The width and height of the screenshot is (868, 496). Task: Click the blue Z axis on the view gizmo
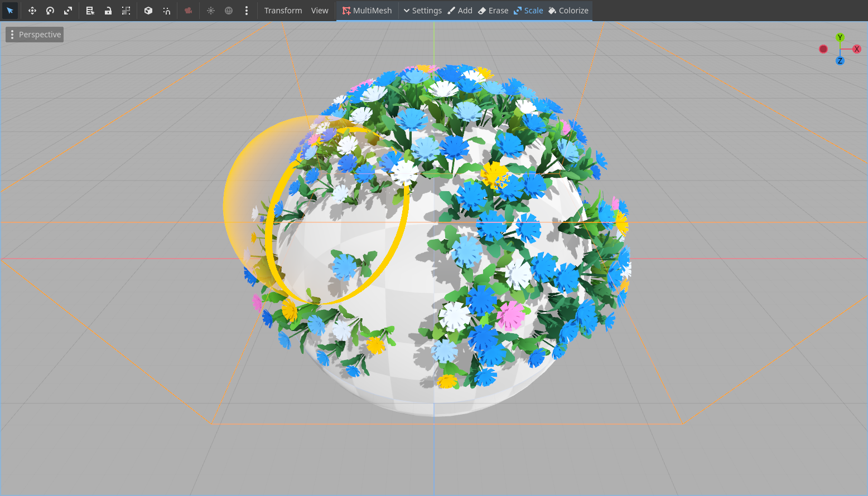click(840, 61)
